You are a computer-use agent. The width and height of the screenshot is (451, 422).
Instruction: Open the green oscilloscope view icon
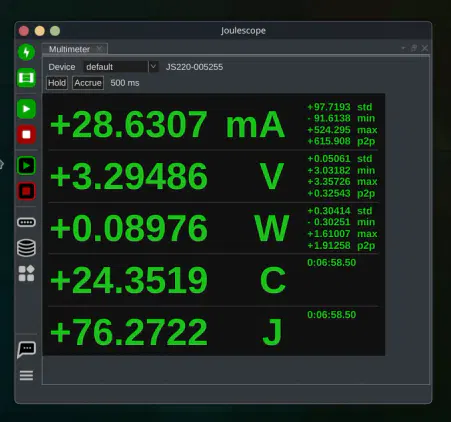pyautogui.click(x=26, y=78)
